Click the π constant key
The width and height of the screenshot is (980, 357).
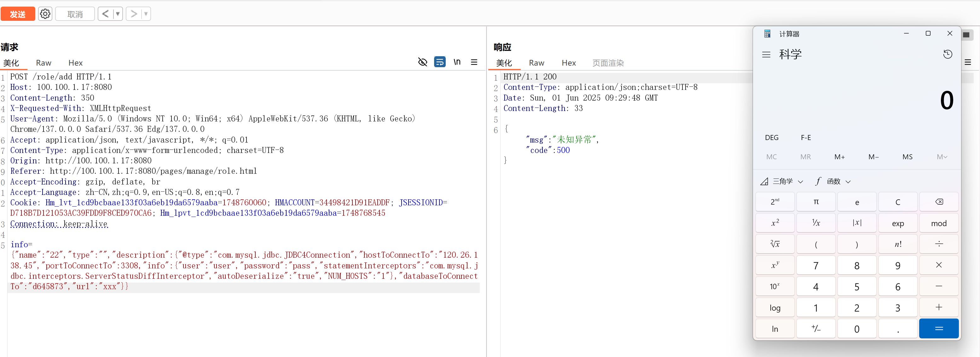pyautogui.click(x=816, y=202)
